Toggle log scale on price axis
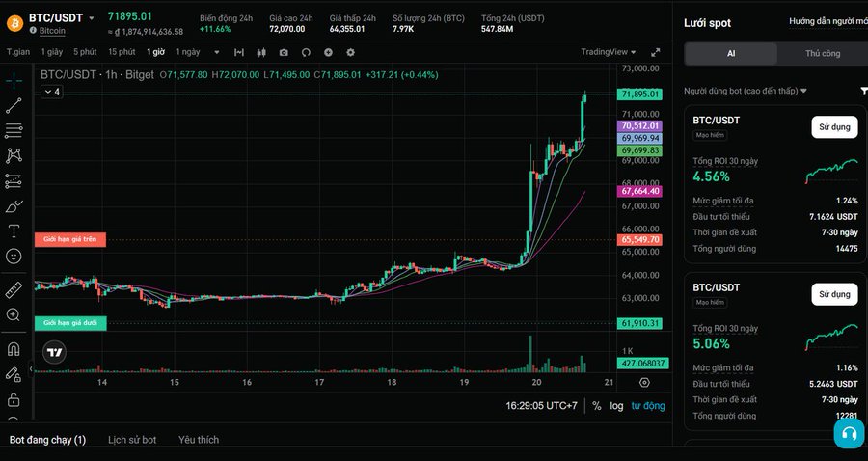 coord(616,406)
